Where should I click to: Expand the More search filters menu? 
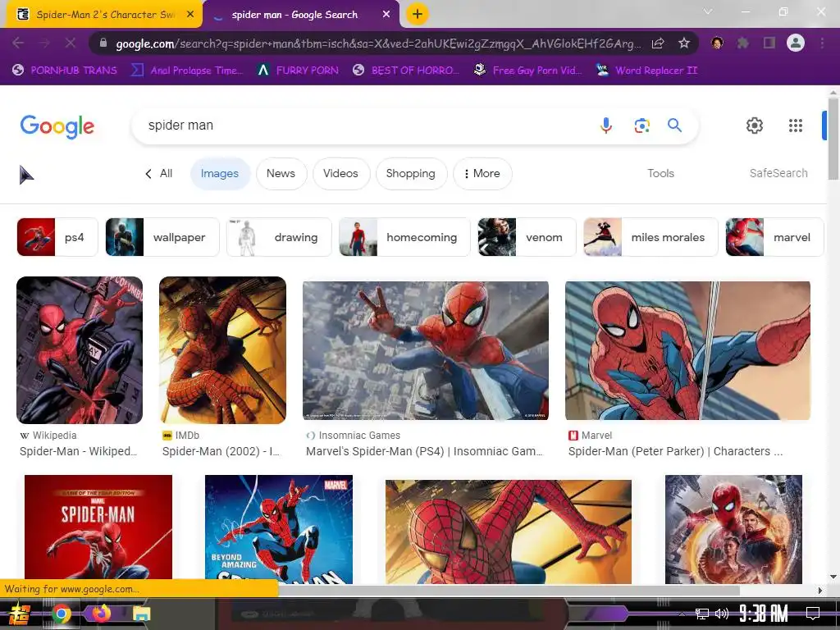pyautogui.click(x=482, y=174)
